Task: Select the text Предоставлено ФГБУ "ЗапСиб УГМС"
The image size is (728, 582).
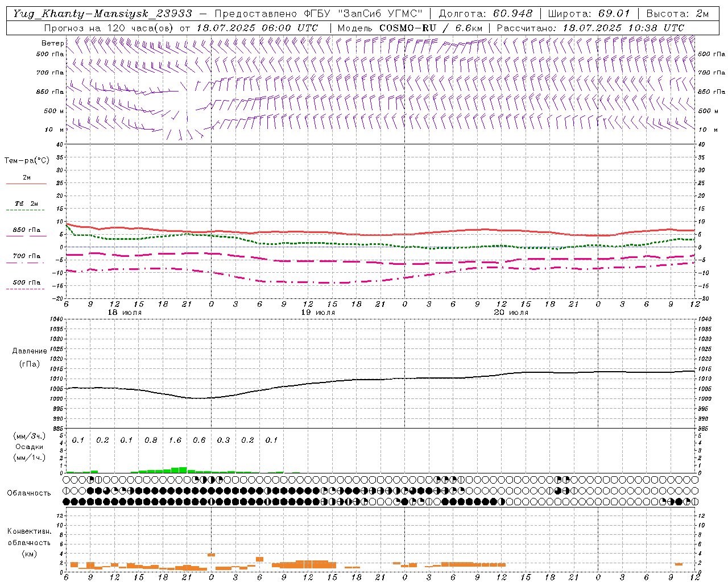Action: (318, 14)
